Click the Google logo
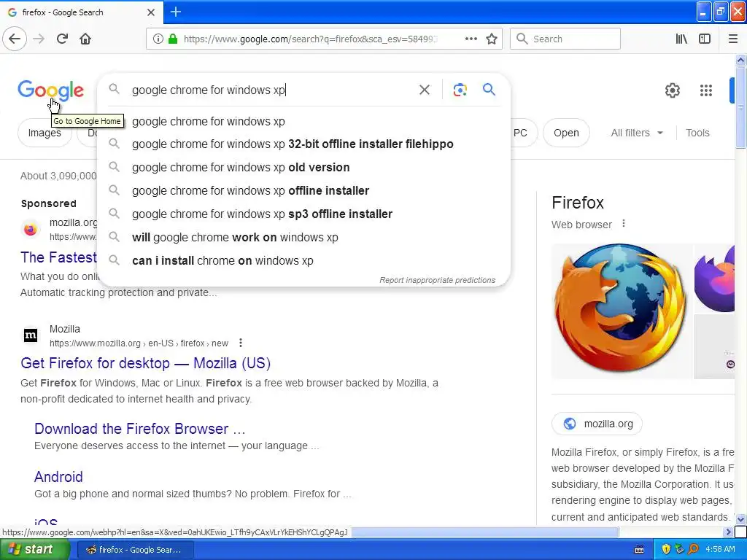This screenshot has width=747, height=560. point(50,90)
